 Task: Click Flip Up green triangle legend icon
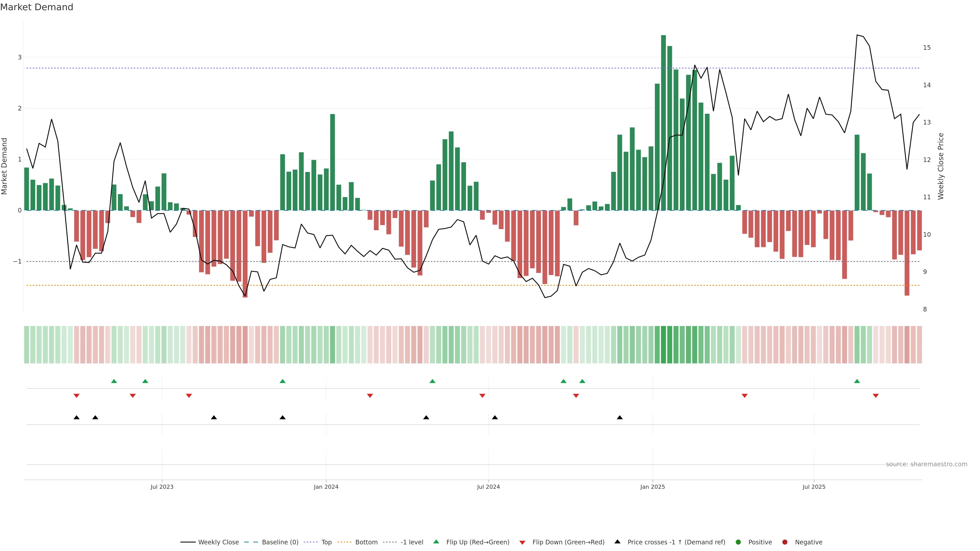point(436,542)
